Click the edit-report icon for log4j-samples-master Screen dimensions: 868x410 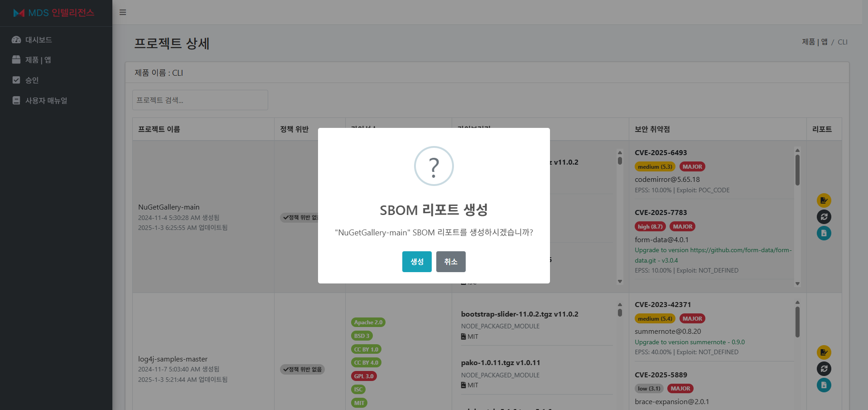pos(824,352)
